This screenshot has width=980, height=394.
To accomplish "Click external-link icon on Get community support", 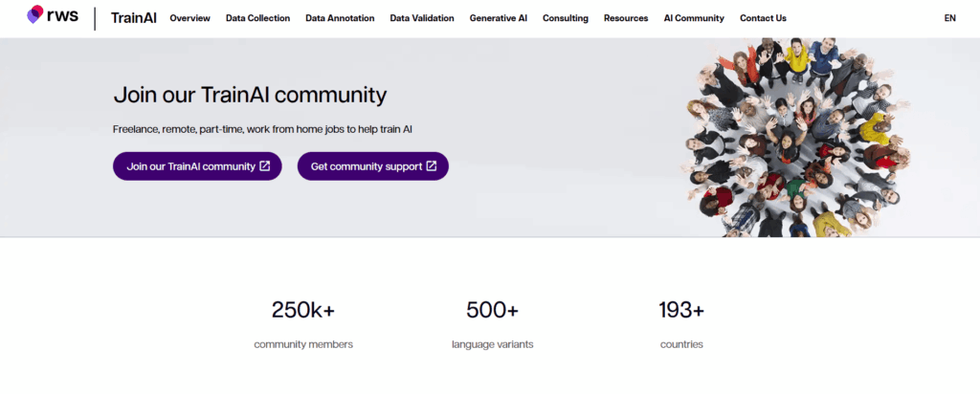I will pos(432,166).
